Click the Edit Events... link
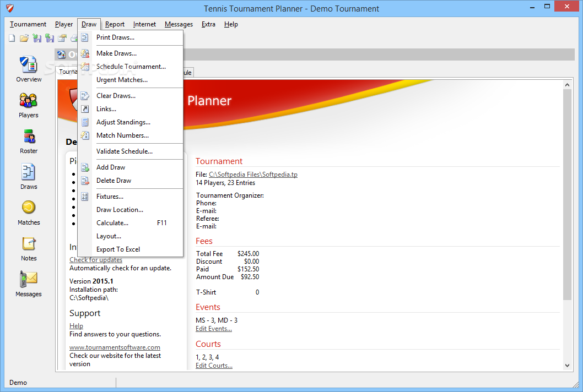 [213, 329]
